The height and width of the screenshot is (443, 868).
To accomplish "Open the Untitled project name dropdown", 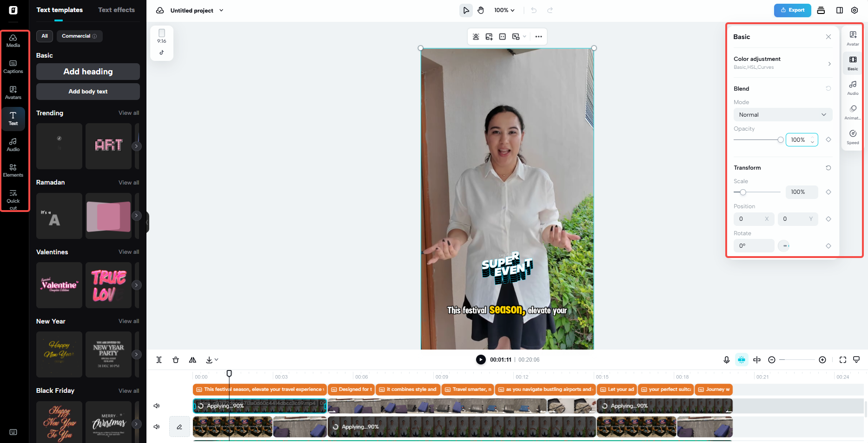I will click(221, 10).
